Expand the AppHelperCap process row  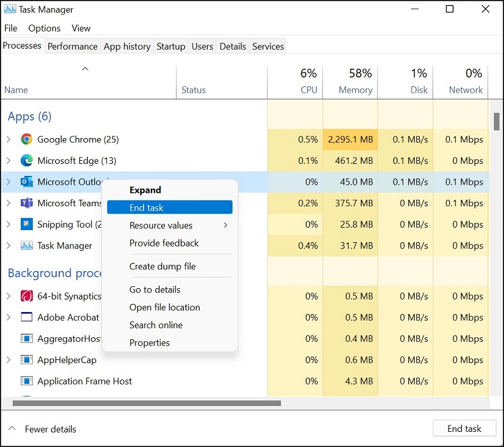(9, 359)
